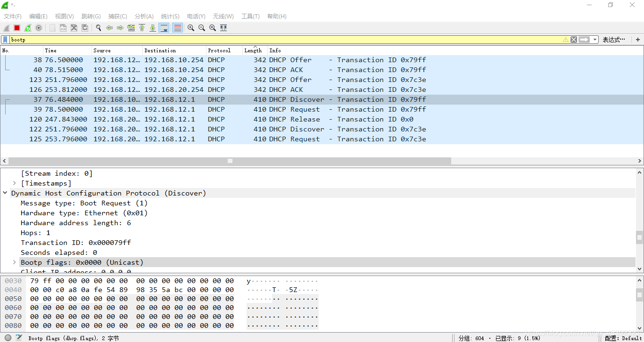Reset text to normal size
644x342 pixels.
pyautogui.click(x=213, y=28)
